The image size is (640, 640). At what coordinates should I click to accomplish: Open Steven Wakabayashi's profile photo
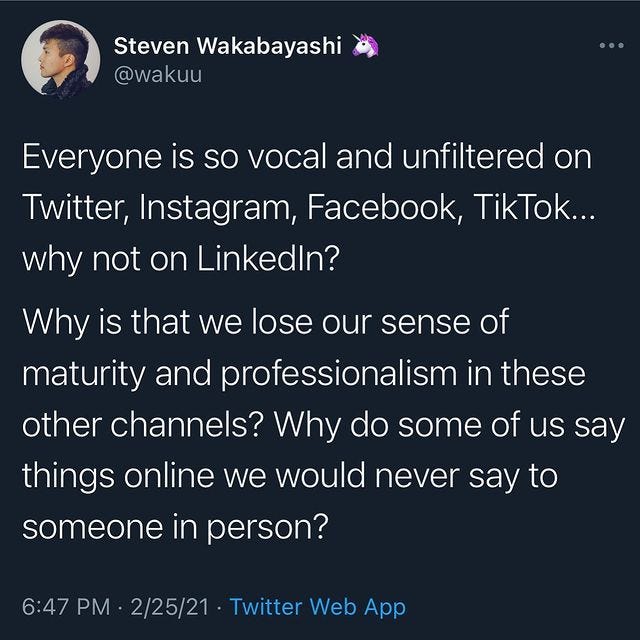[x=60, y=60]
